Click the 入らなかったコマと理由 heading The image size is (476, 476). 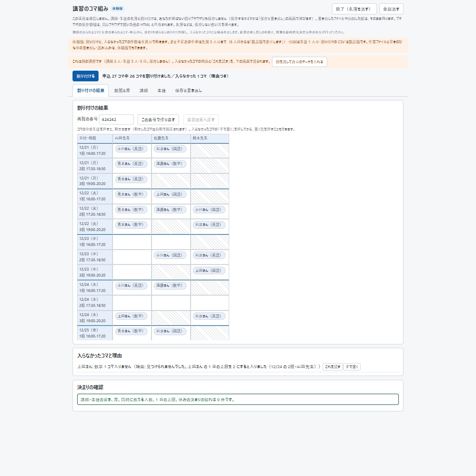99,356
